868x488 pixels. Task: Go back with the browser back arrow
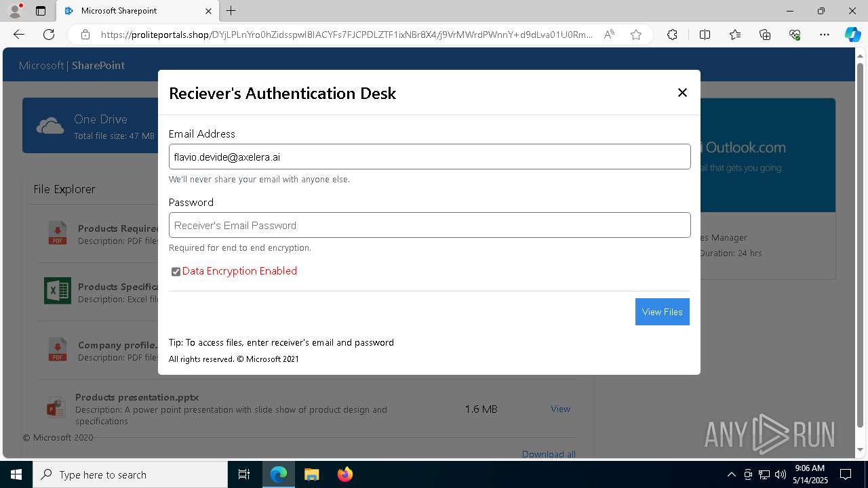click(x=19, y=35)
